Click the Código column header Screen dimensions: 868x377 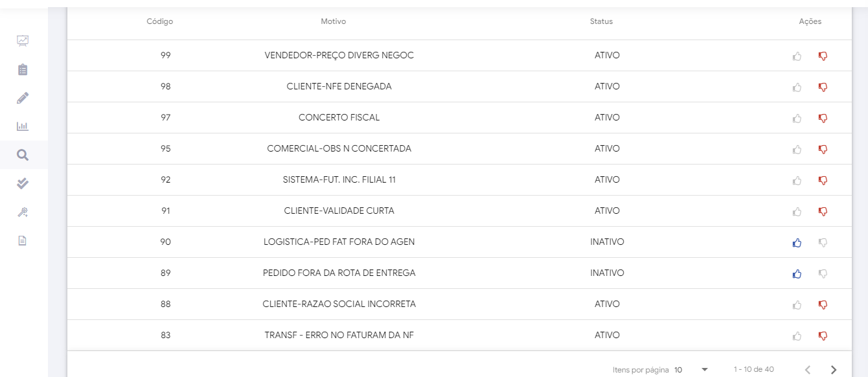point(159,21)
